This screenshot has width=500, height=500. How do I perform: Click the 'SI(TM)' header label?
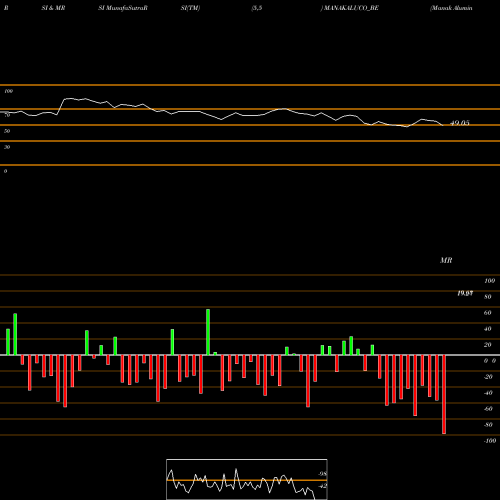click(x=190, y=8)
